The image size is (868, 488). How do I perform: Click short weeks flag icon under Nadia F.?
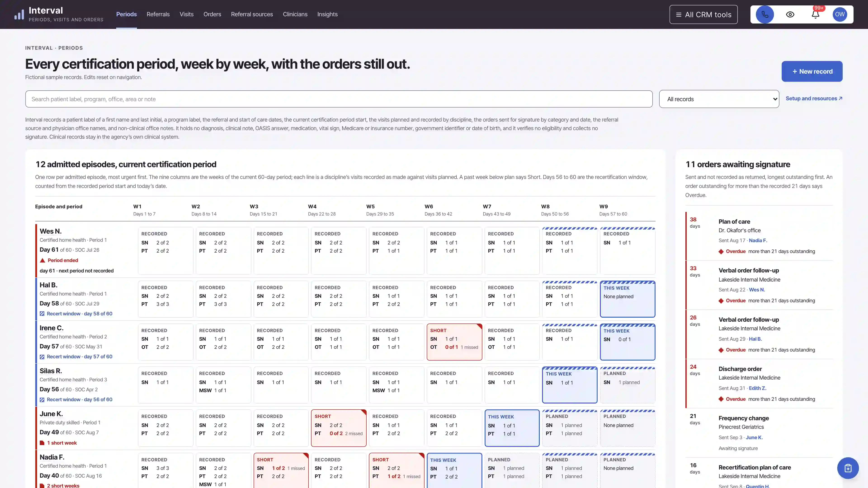tap(42, 486)
